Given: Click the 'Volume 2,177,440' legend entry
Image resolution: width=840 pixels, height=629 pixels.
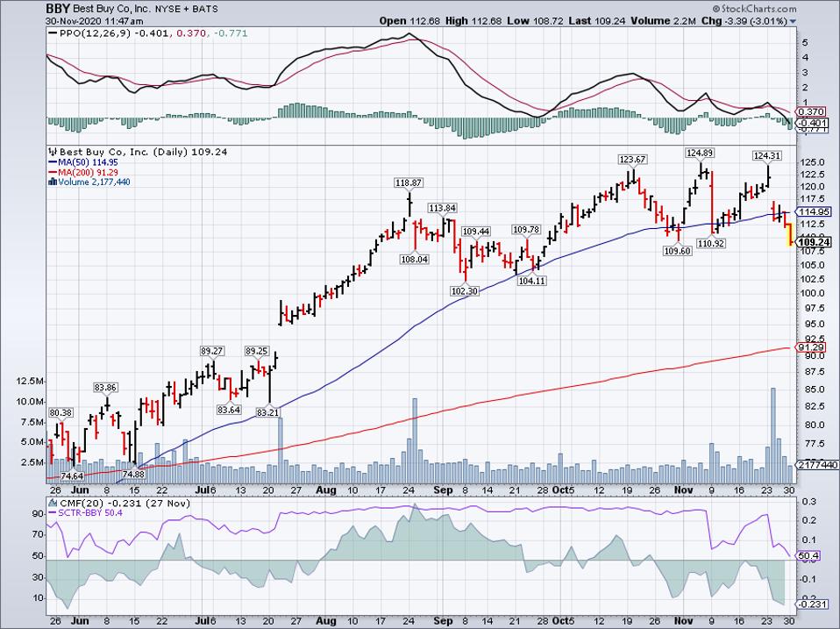Looking at the screenshot, I should pos(94,182).
